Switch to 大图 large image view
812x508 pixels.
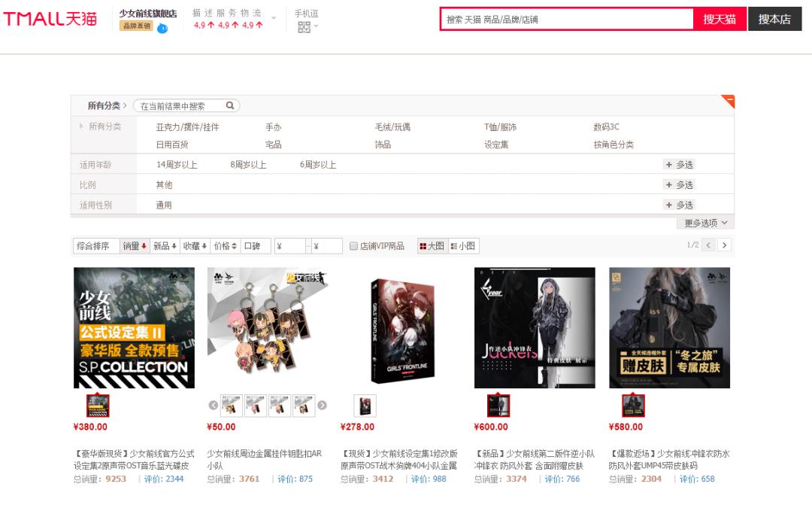(432, 245)
